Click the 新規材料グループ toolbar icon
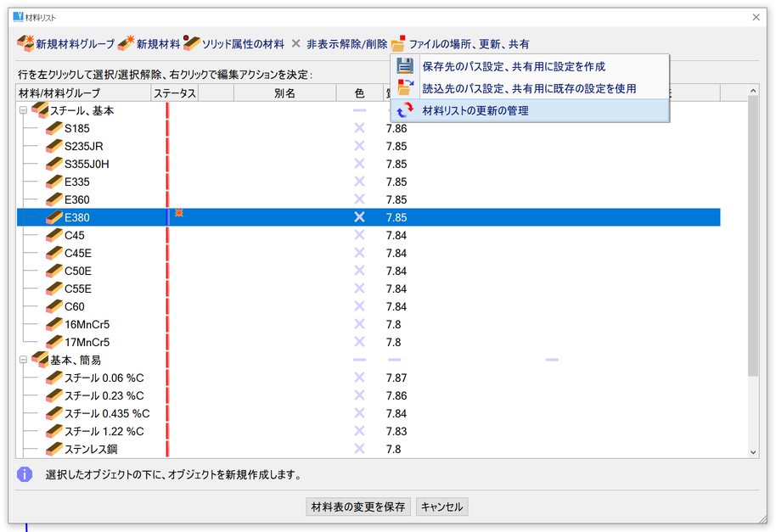Screen dimensions: 776x532 click(x=25, y=43)
